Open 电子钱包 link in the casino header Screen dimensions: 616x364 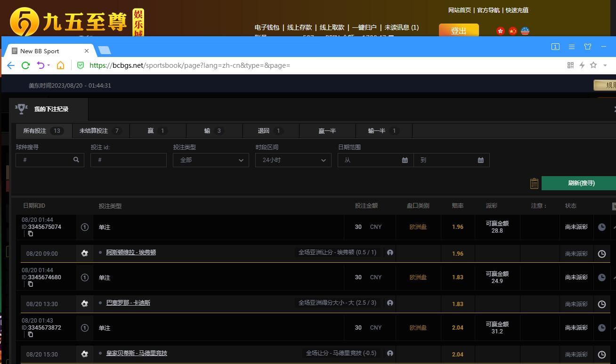point(267,27)
